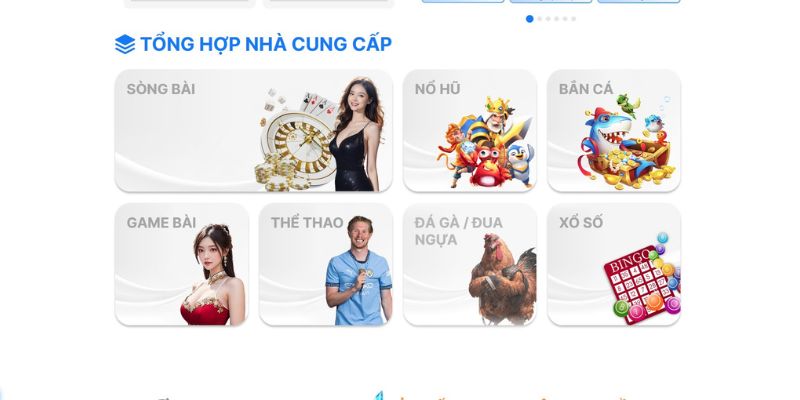Jump to the third carousel slide dot

(x=548, y=19)
